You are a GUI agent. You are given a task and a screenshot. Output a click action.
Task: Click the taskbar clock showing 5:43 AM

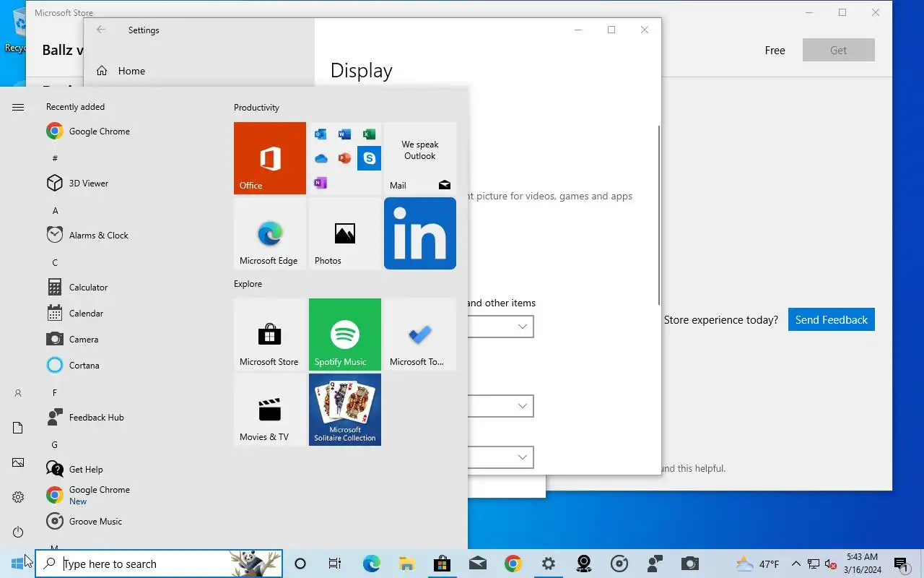tap(861, 564)
